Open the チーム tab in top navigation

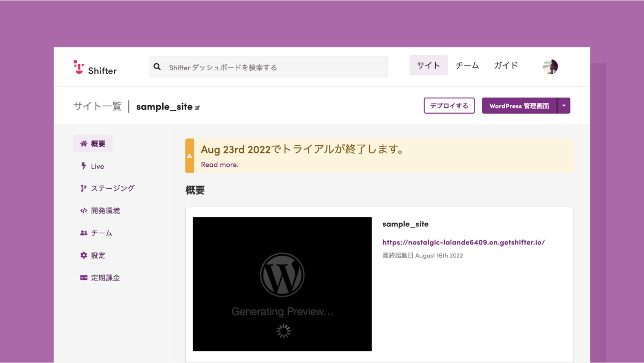tap(467, 65)
